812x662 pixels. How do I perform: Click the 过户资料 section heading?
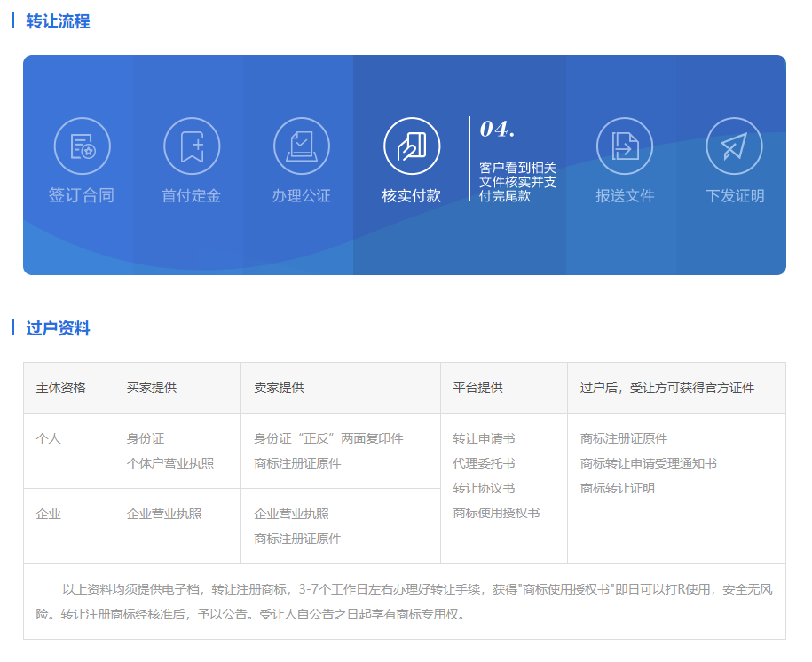pyautogui.click(x=58, y=327)
